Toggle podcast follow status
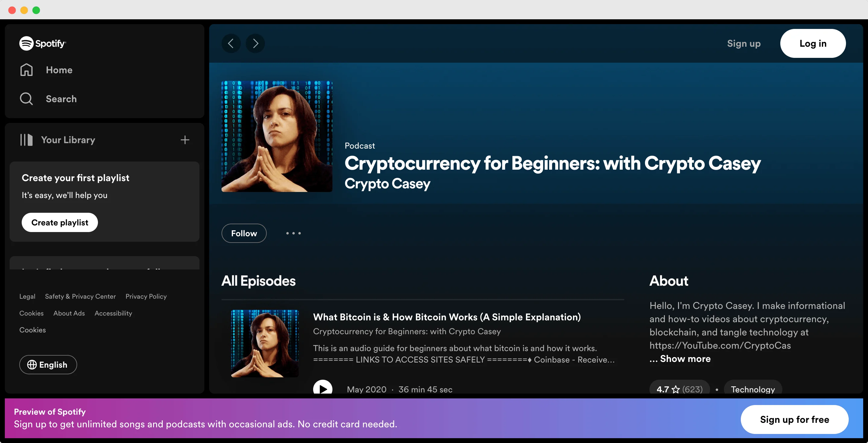This screenshot has width=868, height=443. pyautogui.click(x=244, y=233)
